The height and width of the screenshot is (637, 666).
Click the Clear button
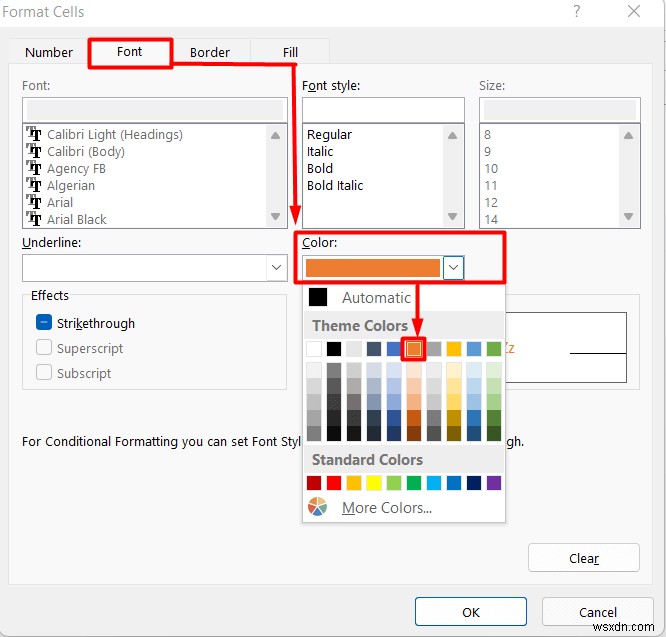click(x=584, y=558)
